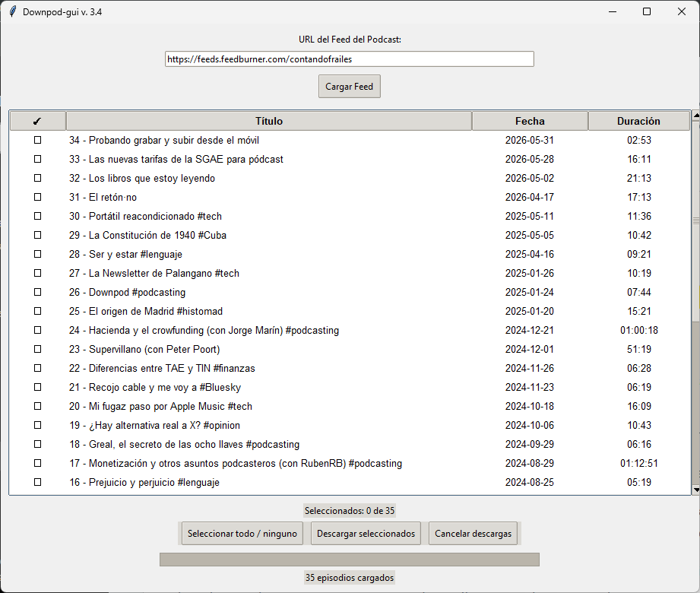Close the Downpod-gui window
The height and width of the screenshot is (593, 700).
681,11
